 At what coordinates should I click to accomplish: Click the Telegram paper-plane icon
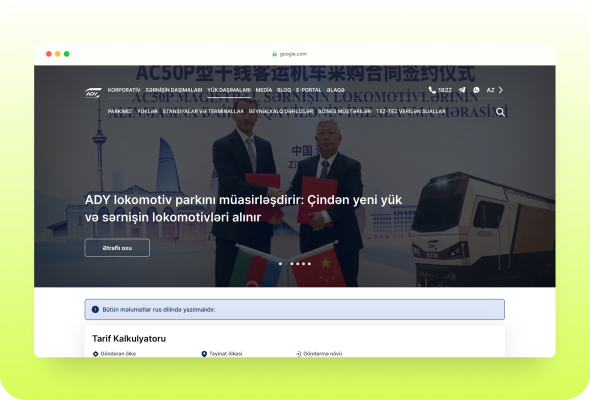click(x=462, y=90)
